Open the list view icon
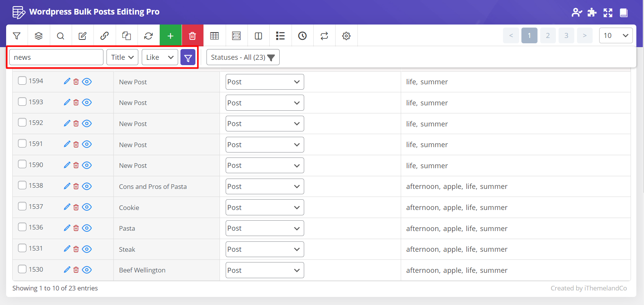Viewport: 644px width, 305px height. pyautogui.click(x=280, y=36)
